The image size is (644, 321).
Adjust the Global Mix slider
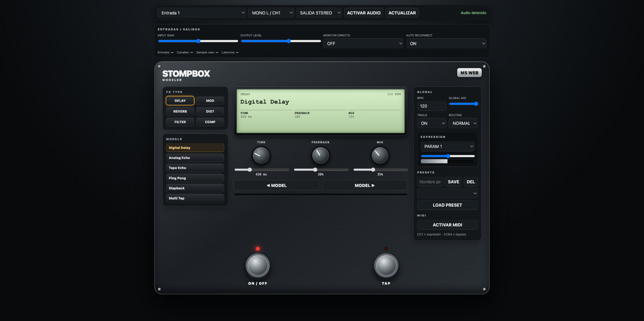464,104
